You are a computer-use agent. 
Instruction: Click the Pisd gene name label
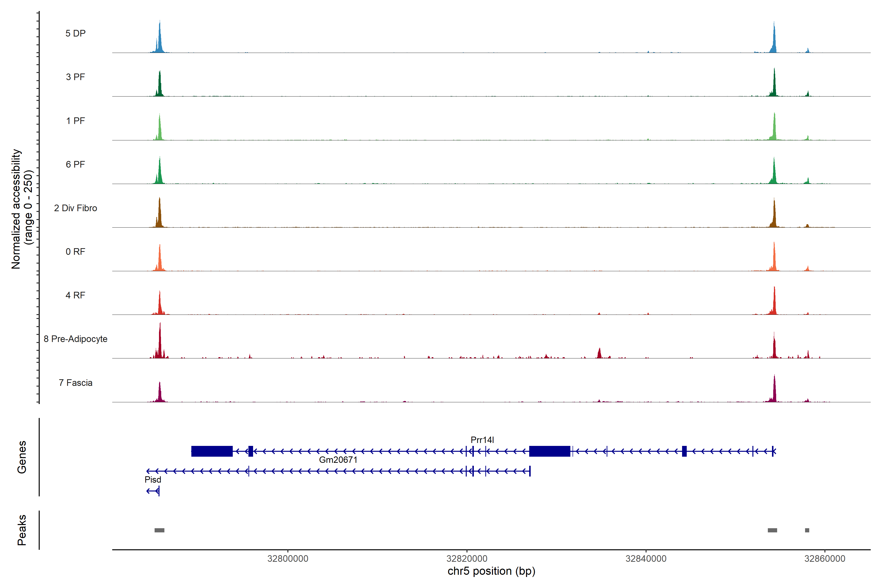153,480
